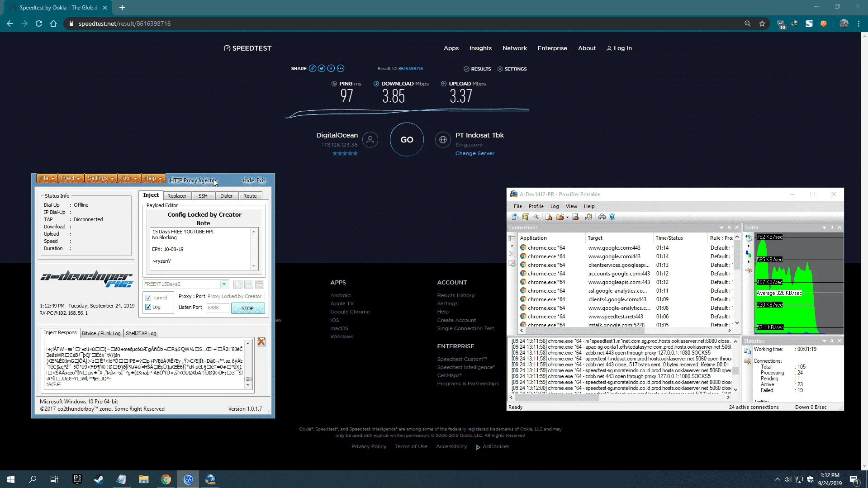Open the Shell2TAP Log tab
Image resolution: width=868 pixels, height=488 pixels.
click(141, 333)
